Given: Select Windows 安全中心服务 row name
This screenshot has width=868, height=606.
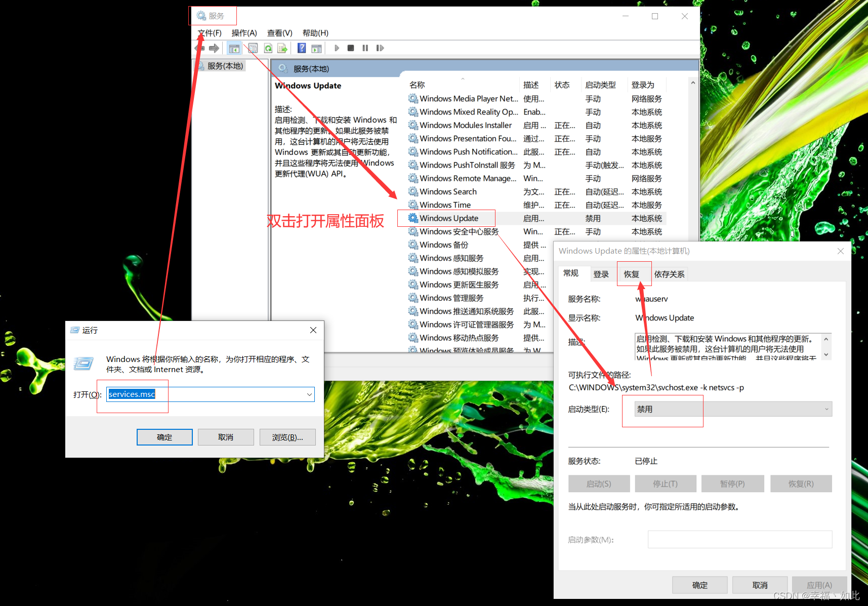Looking at the screenshot, I should [x=459, y=231].
